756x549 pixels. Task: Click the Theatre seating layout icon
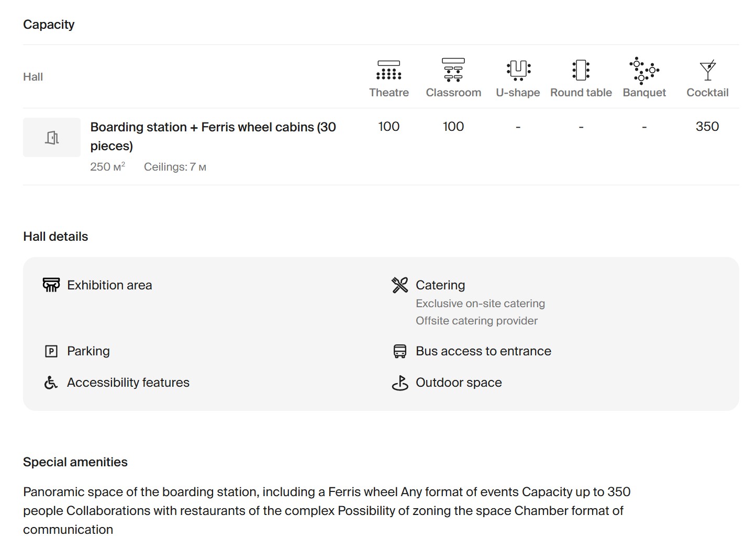click(x=388, y=70)
